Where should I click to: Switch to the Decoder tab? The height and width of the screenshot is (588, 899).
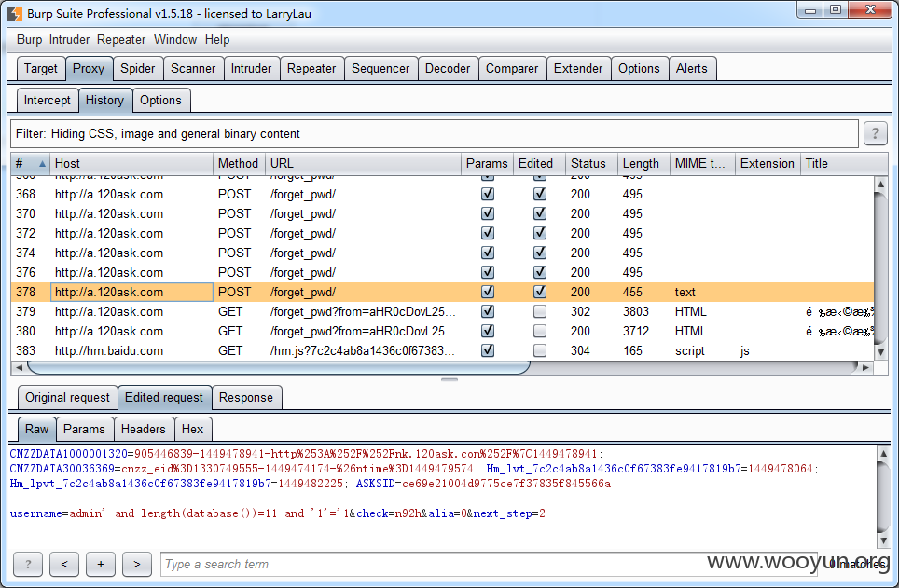click(448, 69)
